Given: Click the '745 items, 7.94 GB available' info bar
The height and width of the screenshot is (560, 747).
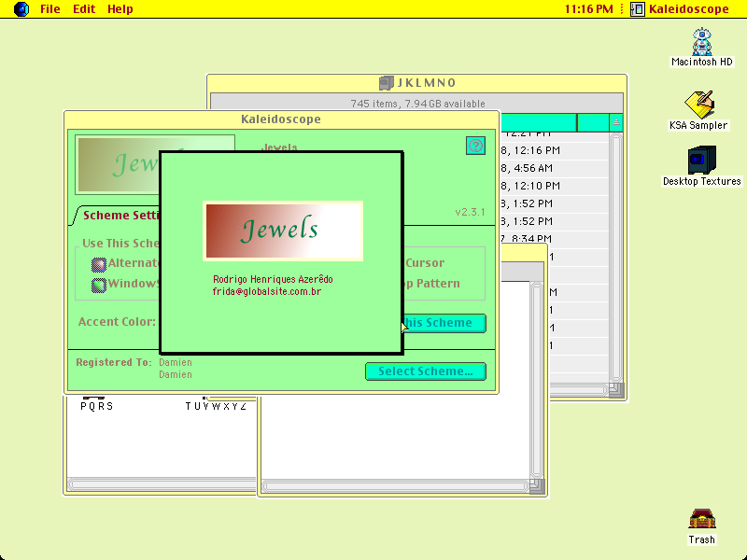Looking at the screenshot, I should point(417,104).
